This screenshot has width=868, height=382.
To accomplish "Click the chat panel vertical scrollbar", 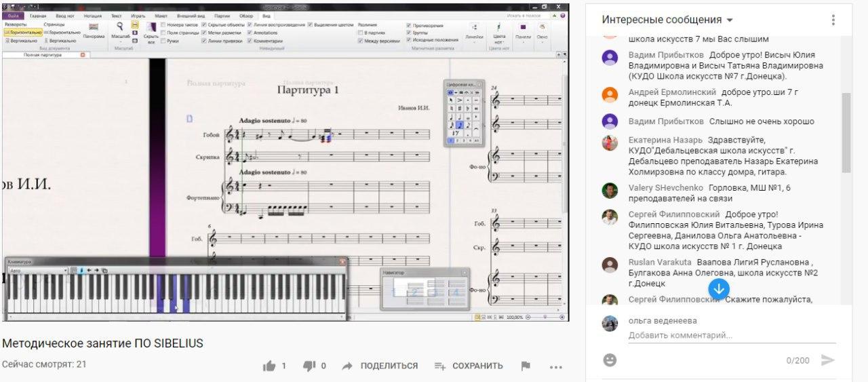I will pyautogui.click(x=846, y=132).
